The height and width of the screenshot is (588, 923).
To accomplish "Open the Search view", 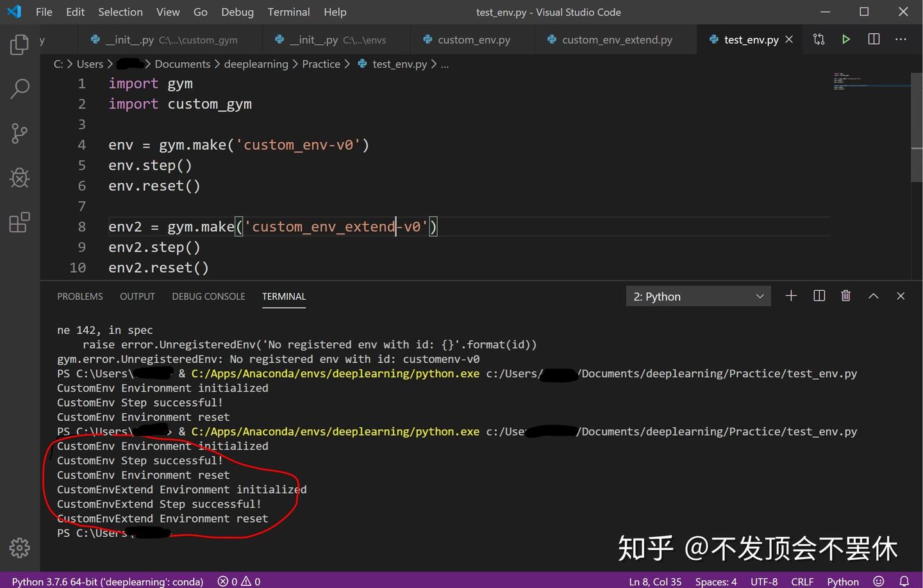I will 19,88.
